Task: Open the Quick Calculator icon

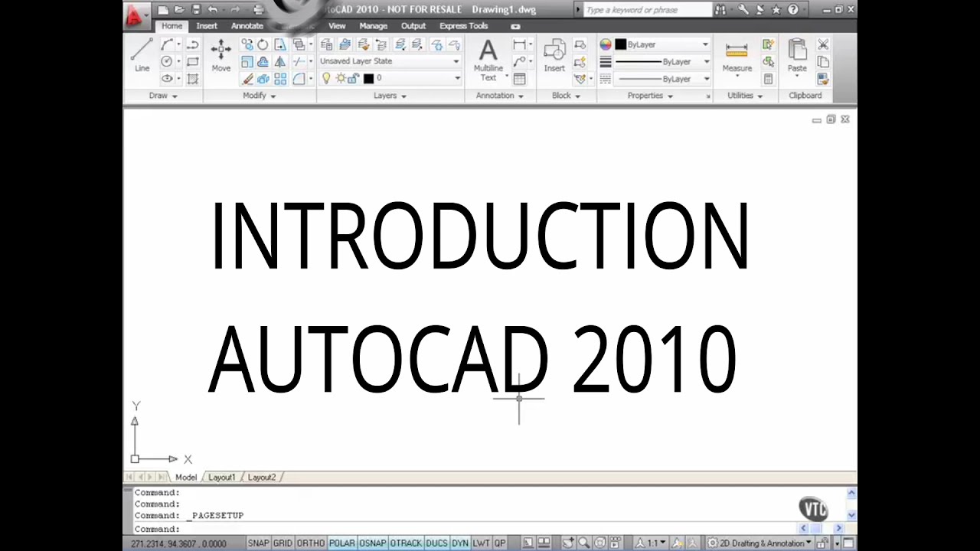Action: (768, 79)
